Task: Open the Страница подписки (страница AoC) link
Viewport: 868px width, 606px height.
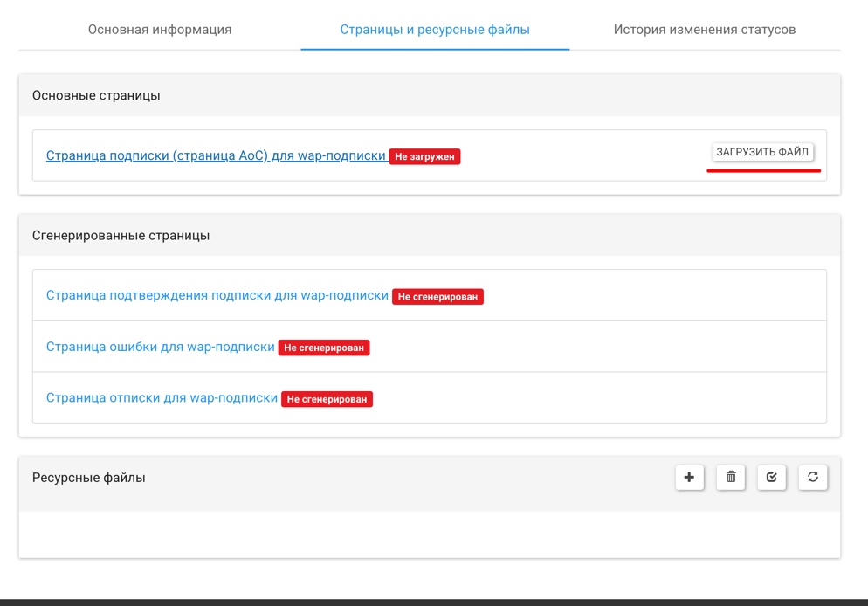Action: tap(216, 156)
